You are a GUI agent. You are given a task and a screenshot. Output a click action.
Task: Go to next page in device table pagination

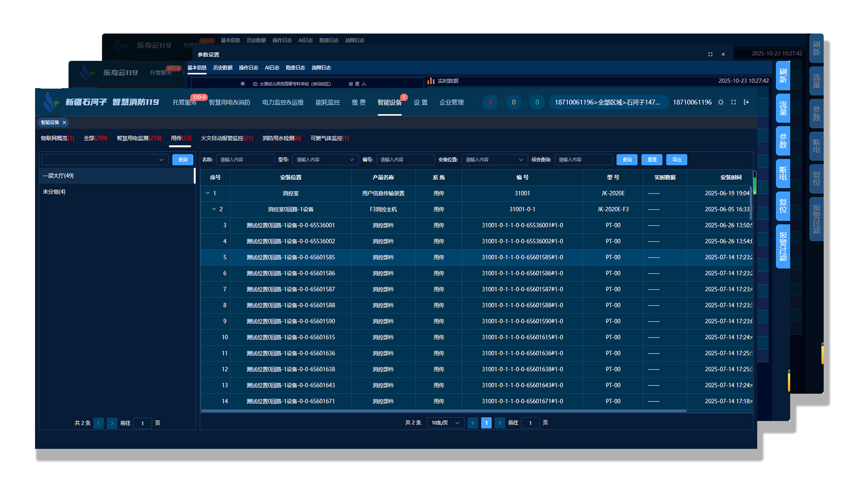(x=500, y=423)
